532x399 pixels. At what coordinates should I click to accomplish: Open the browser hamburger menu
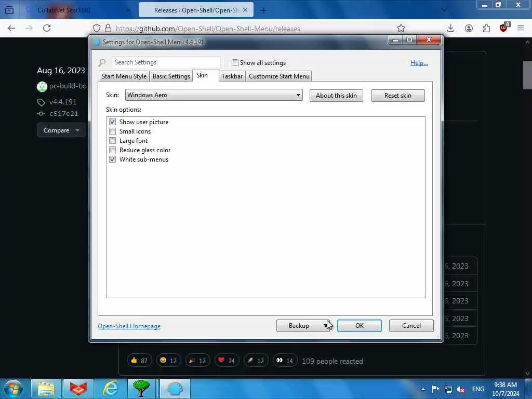tap(521, 28)
